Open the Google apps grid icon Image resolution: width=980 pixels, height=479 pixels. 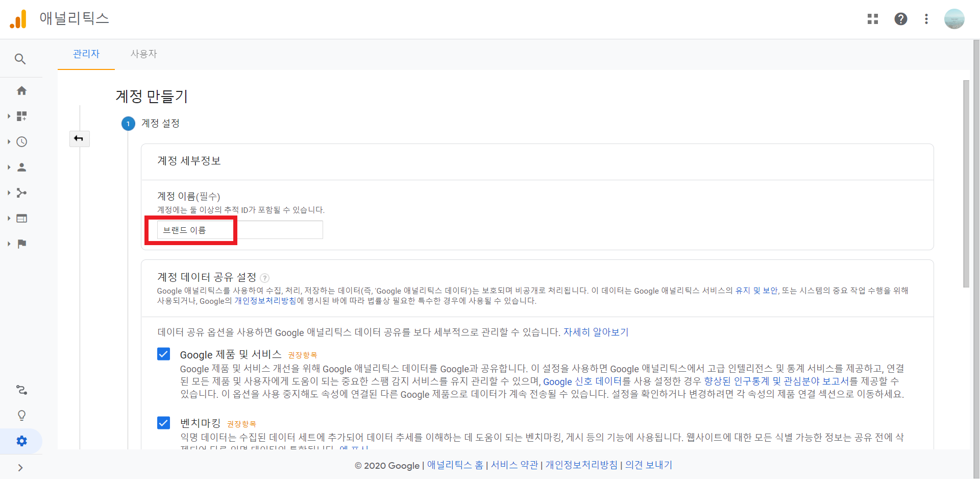point(873,19)
